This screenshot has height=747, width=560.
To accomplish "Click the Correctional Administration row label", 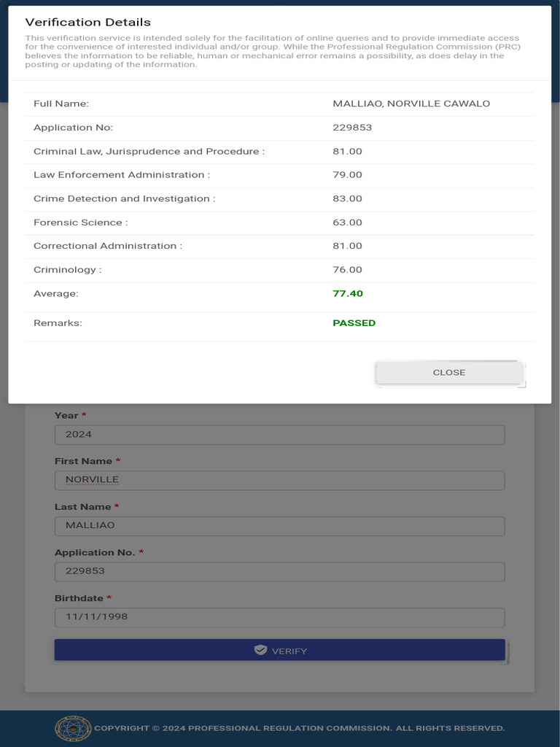I will (108, 246).
